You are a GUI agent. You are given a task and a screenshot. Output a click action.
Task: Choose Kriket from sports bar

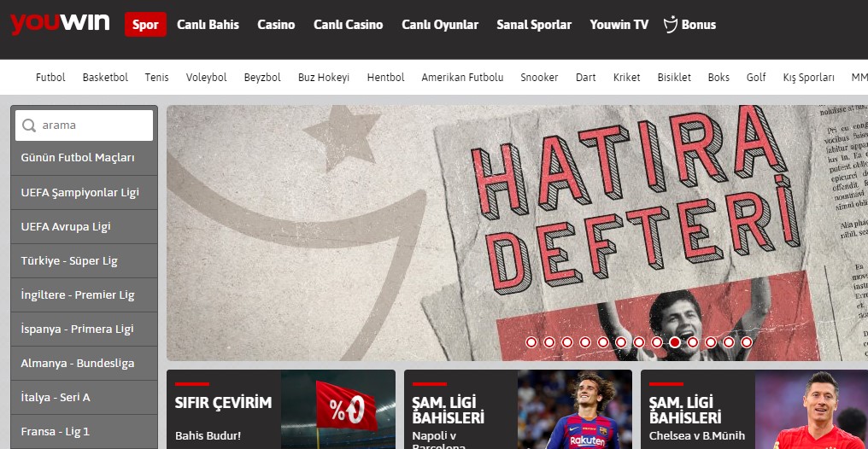626,78
